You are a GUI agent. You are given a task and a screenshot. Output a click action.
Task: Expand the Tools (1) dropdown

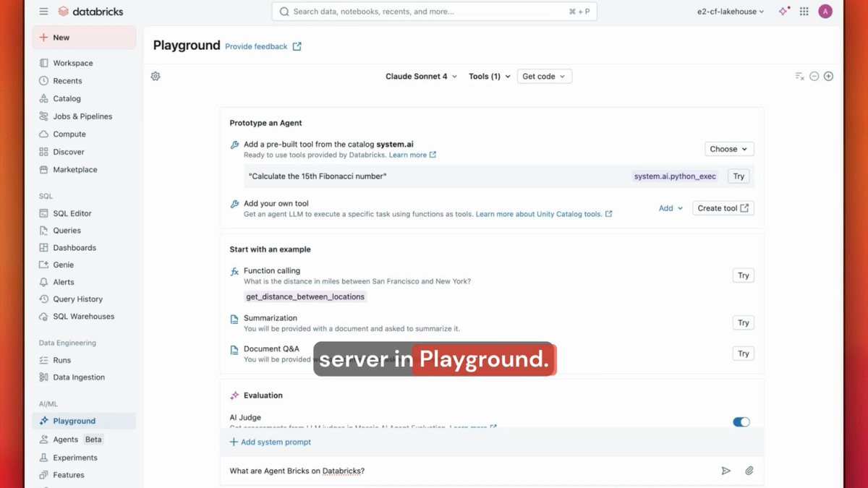[x=490, y=76]
